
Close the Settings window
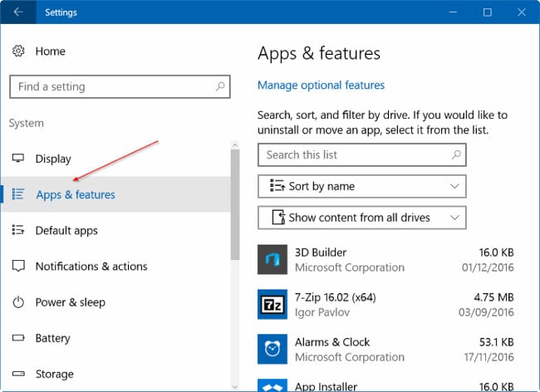(x=522, y=12)
